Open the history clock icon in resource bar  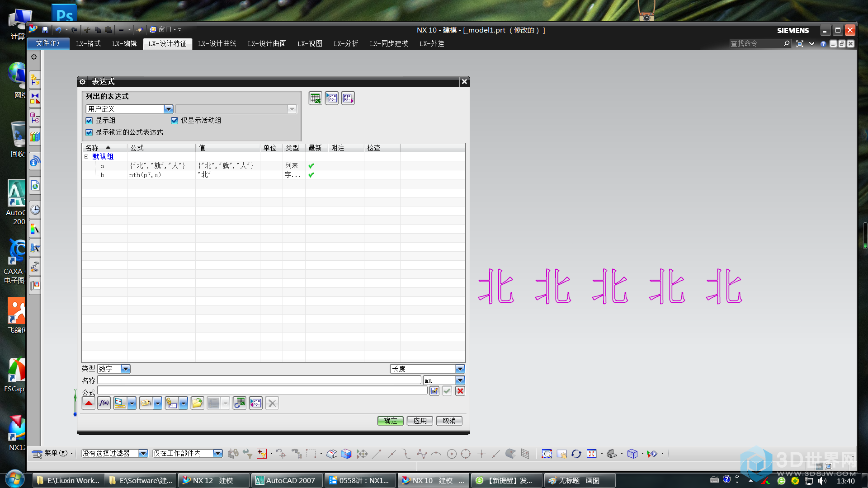pos(35,210)
